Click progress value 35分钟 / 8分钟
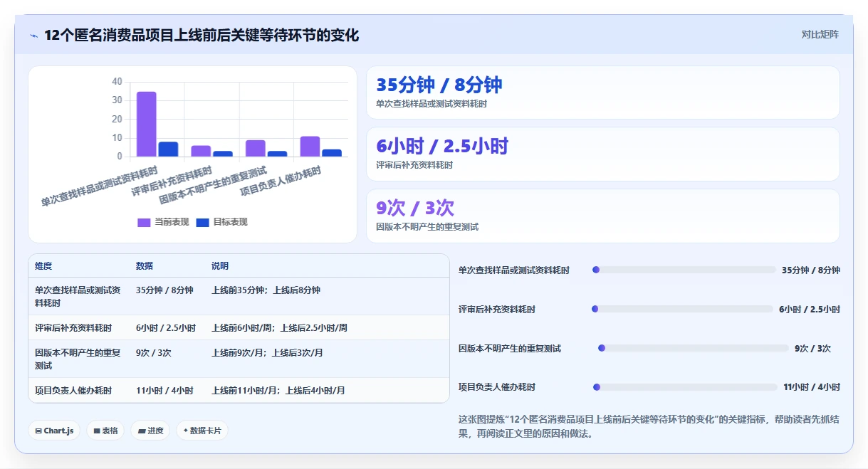This screenshot has width=868, height=469. [x=811, y=270]
